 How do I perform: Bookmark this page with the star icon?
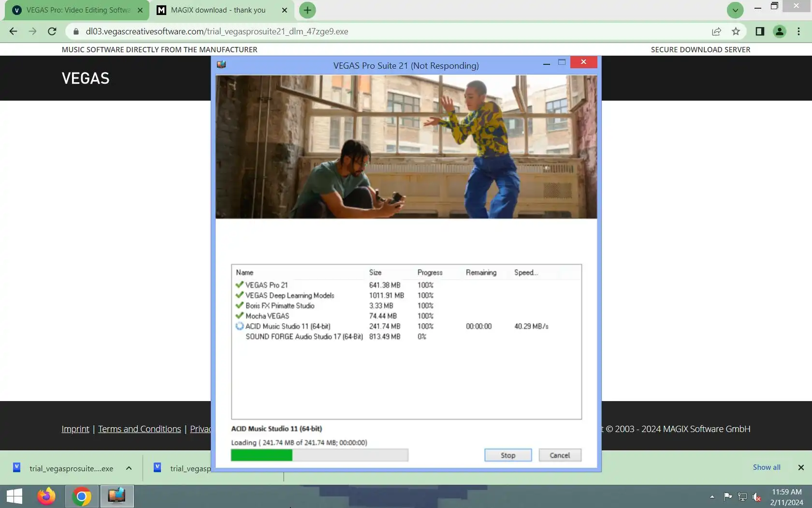736,31
